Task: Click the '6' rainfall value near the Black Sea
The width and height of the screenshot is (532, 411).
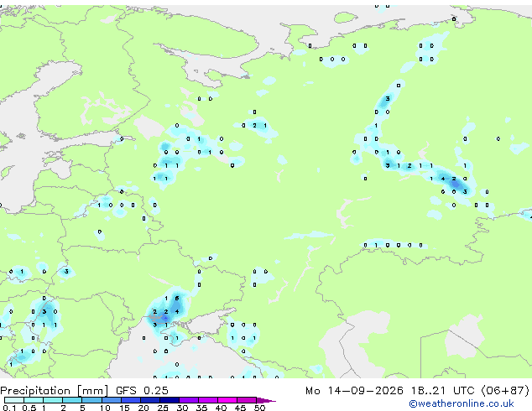Action: pyautogui.click(x=177, y=299)
